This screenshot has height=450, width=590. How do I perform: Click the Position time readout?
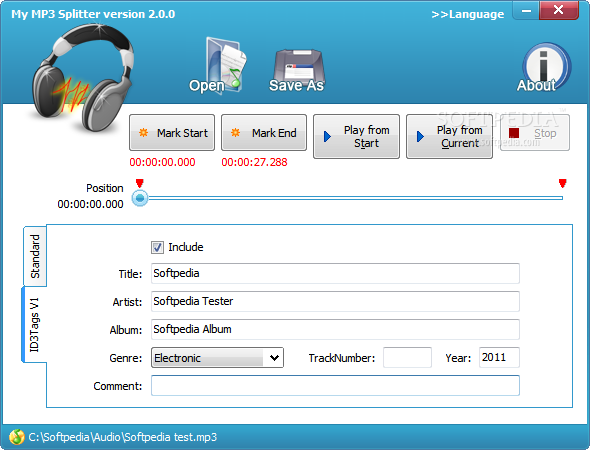click(90, 204)
